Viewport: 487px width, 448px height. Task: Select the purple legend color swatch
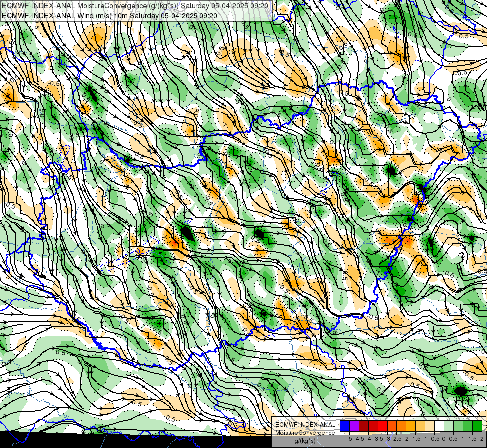(354, 426)
